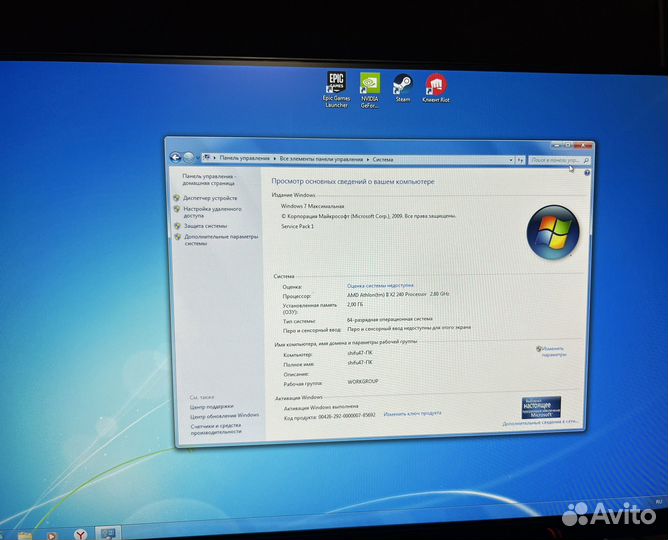Minimize the System window
Screen dimensions: 668x540
click(x=556, y=146)
